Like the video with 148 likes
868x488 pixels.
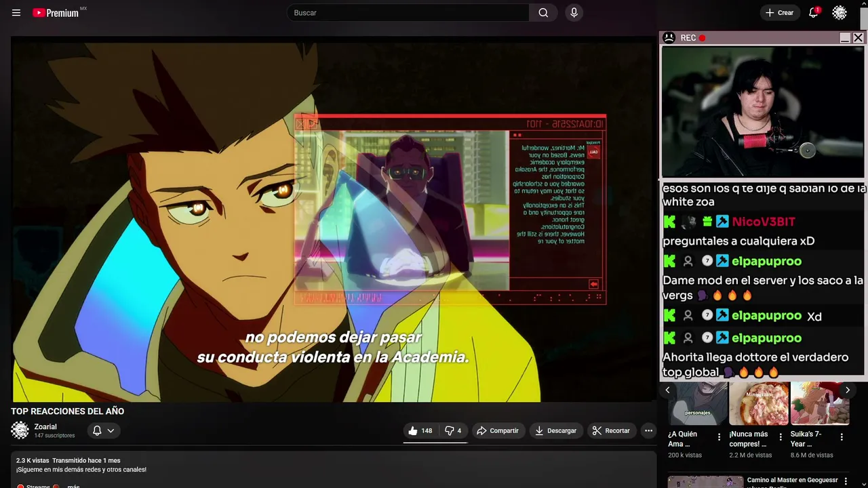pyautogui.click(x=420, y=430)
